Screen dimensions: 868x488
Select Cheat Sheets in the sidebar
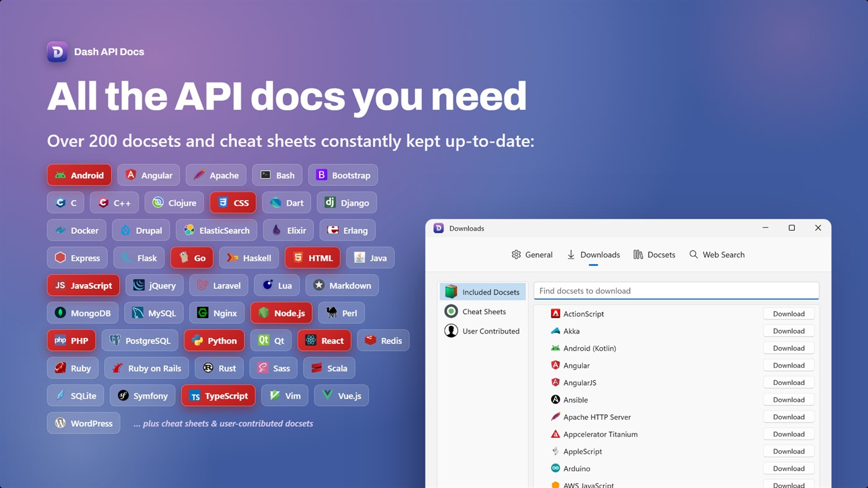tap(483, 311)
